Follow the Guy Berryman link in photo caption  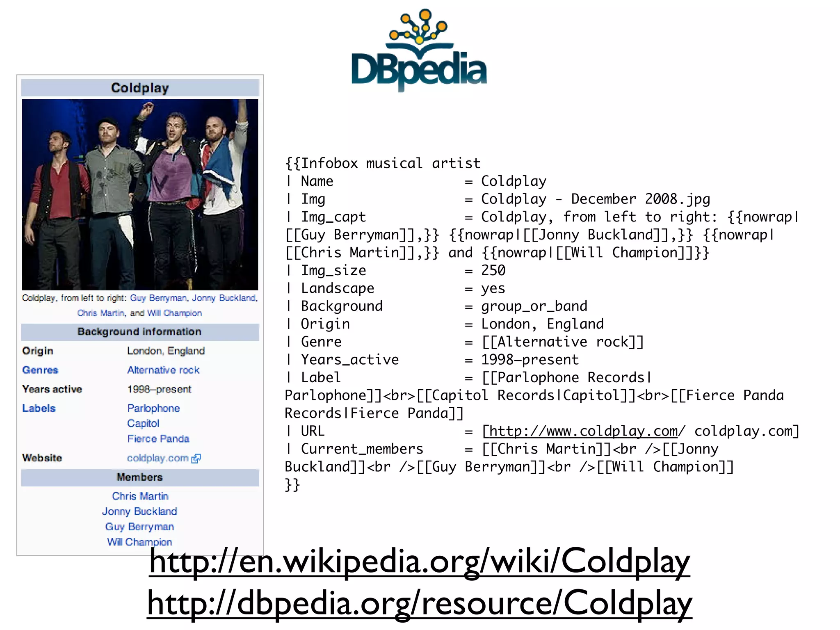159,298
